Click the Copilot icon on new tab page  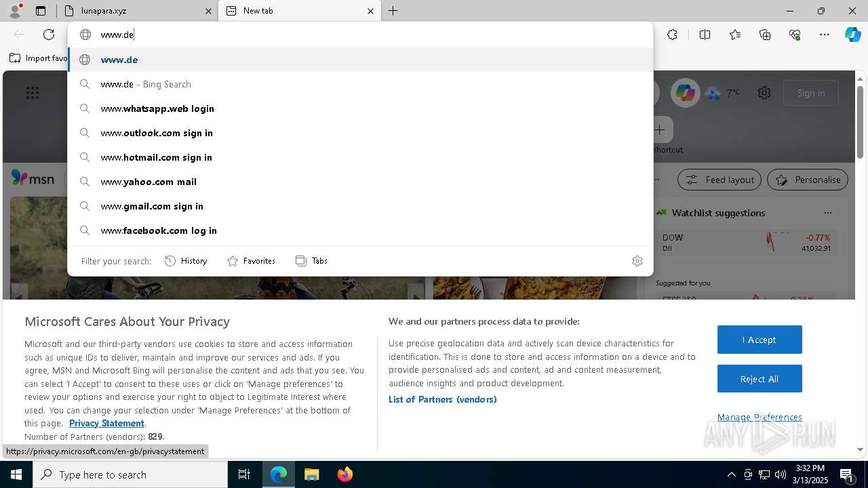(685, 93)
